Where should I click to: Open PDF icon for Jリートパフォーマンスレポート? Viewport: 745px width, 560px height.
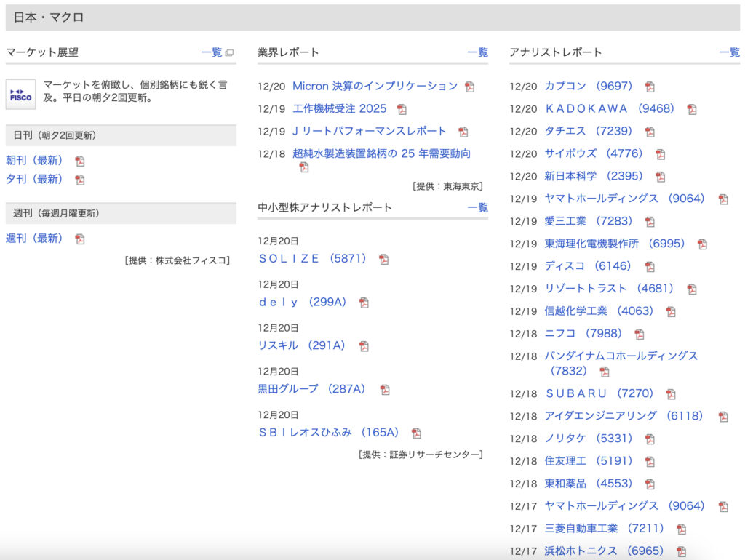coord(463,132)
